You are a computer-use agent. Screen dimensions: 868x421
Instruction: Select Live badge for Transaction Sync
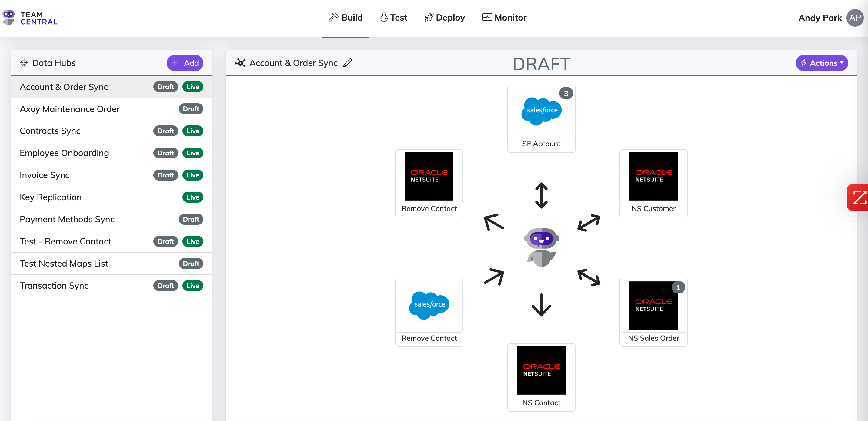coord(192,286)
